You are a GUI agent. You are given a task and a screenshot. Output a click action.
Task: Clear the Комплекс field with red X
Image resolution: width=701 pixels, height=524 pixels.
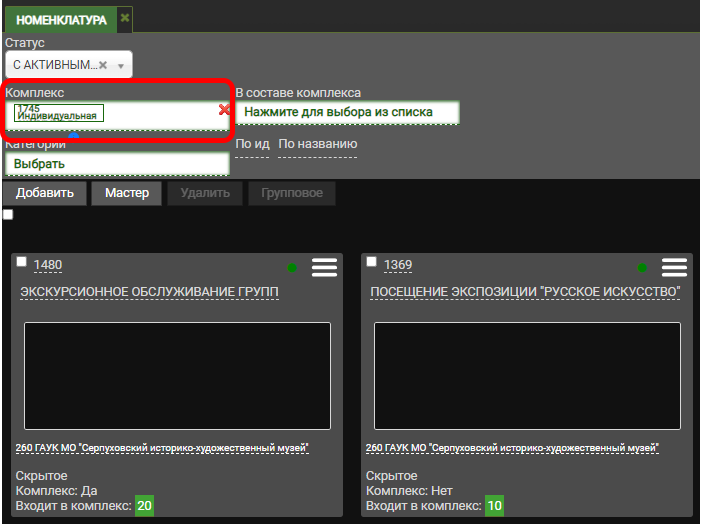point(224,110)
